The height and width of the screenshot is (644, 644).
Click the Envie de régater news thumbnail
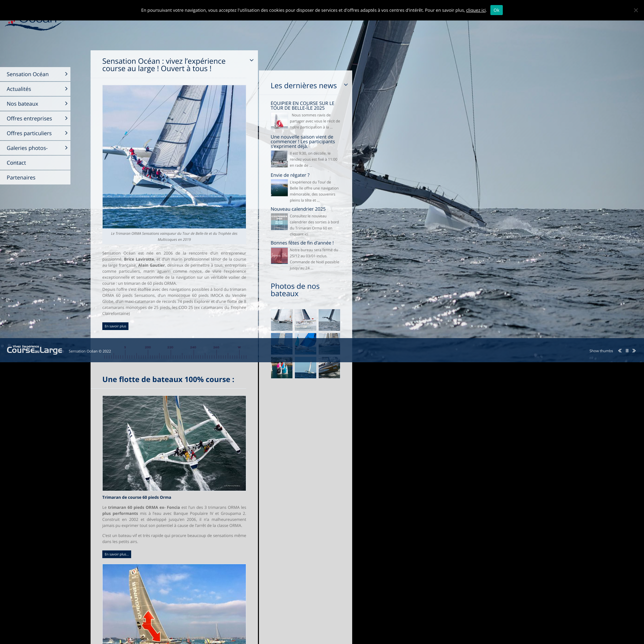tap(279, 188)
